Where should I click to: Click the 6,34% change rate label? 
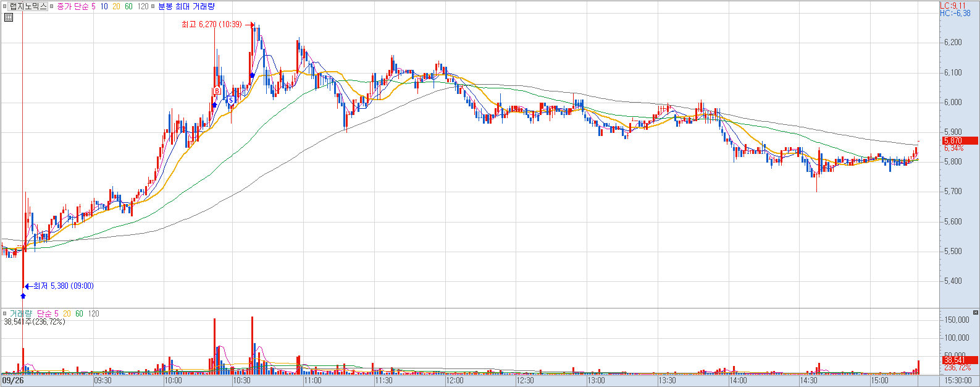[x=953, y=148]
